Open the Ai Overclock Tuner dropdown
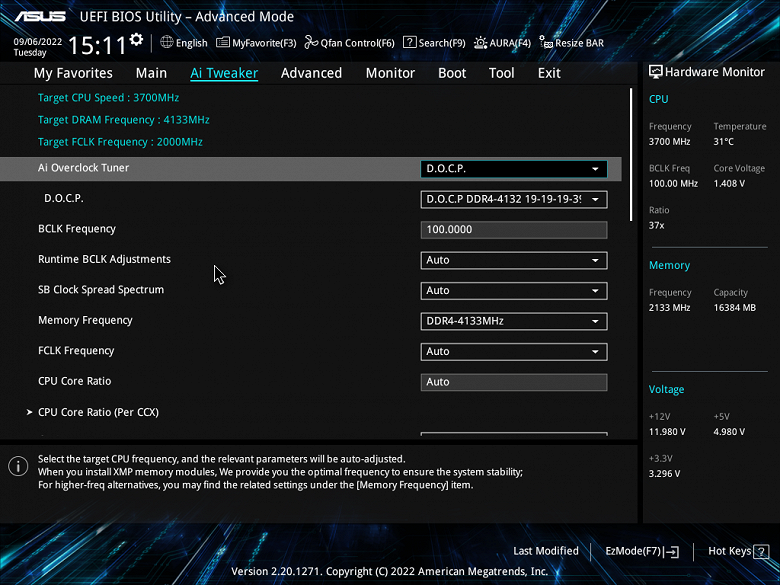The width and height of the screenshot is (780, 585). (x=514, y=169)
